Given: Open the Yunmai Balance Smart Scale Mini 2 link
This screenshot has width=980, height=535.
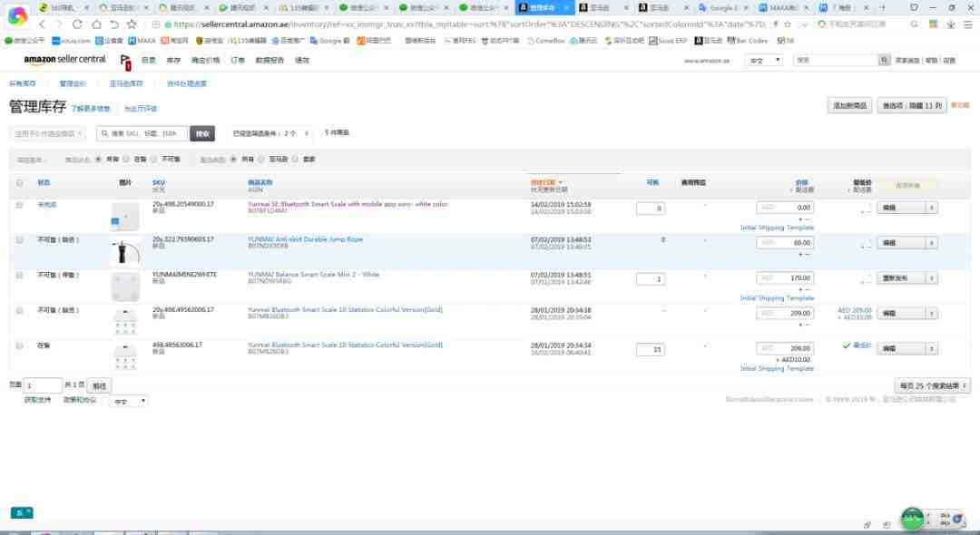Looking at the screenshot, I should pyautogui.click(x=313, y=275).
